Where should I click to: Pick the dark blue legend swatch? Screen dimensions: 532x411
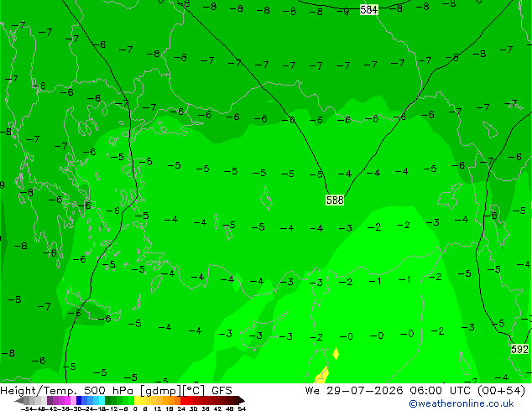pyautogui.click(x=79, y=400)
